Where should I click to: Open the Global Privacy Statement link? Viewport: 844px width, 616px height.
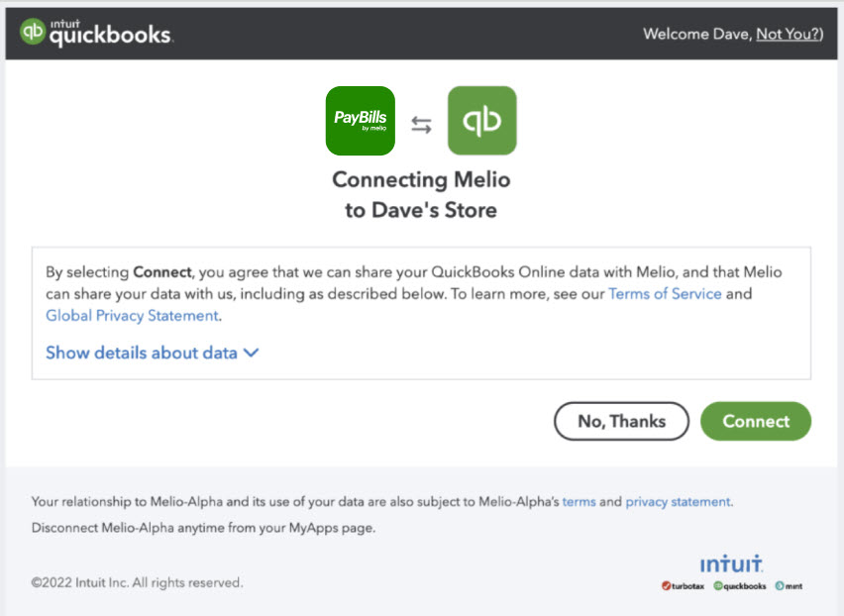(x=132, y=316)
